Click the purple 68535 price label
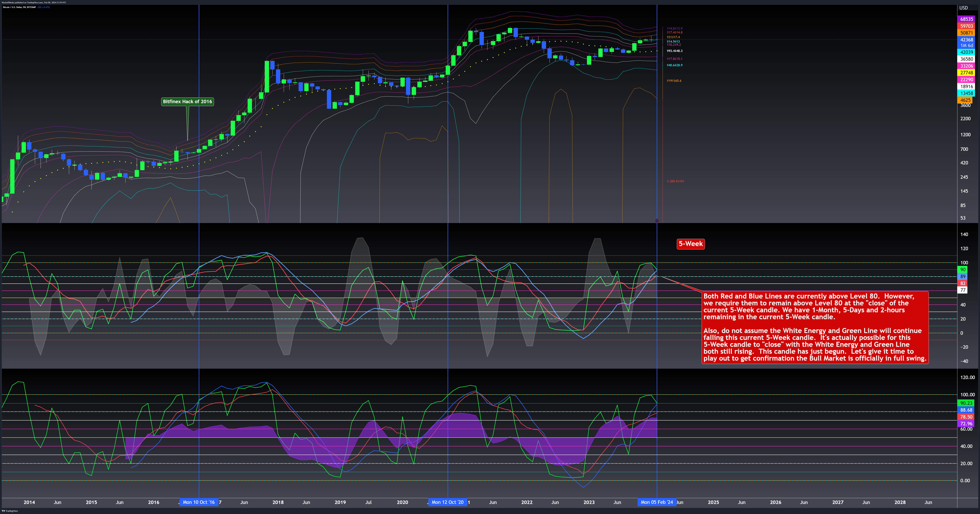Screen dimensions: 980x514 [x=967, y=19]
